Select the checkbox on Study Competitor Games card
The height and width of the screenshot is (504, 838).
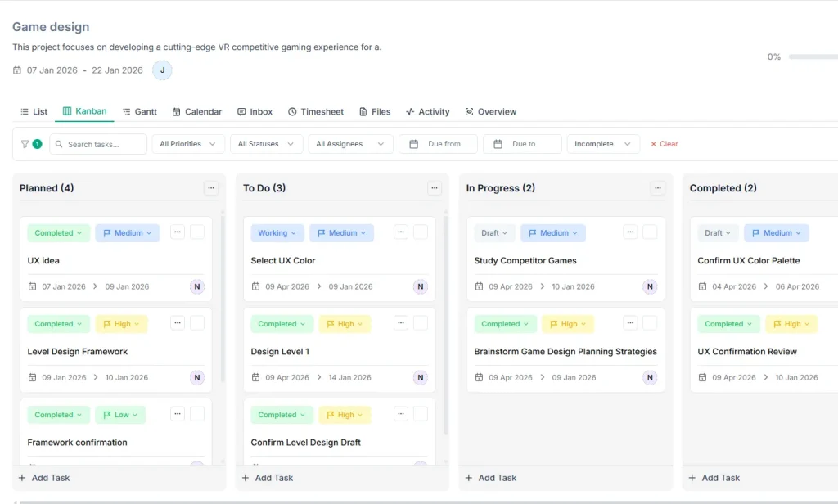[x=650, y=232]
